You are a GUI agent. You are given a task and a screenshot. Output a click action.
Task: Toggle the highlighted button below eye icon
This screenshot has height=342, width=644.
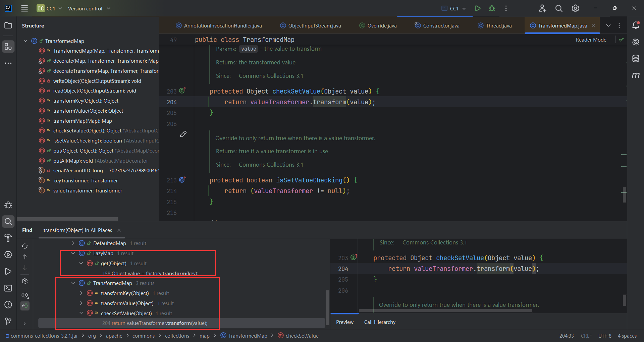click(25, 306)
